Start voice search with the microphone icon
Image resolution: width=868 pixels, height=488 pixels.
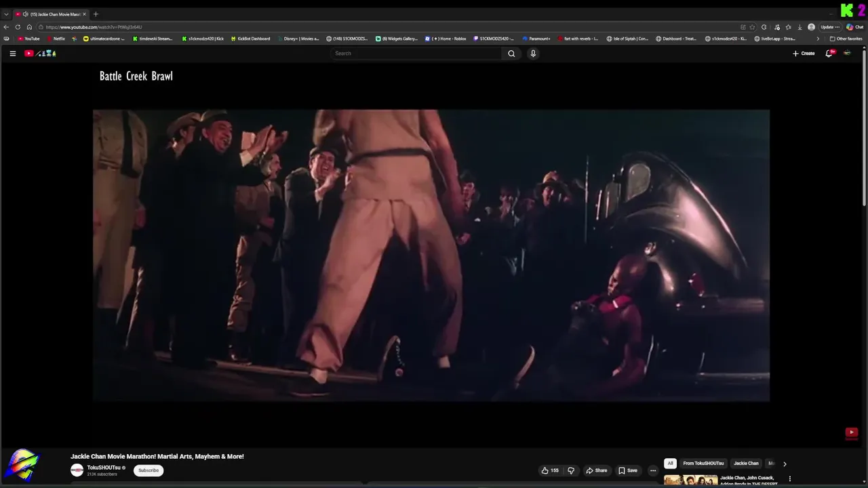click(x=533, y=54)
